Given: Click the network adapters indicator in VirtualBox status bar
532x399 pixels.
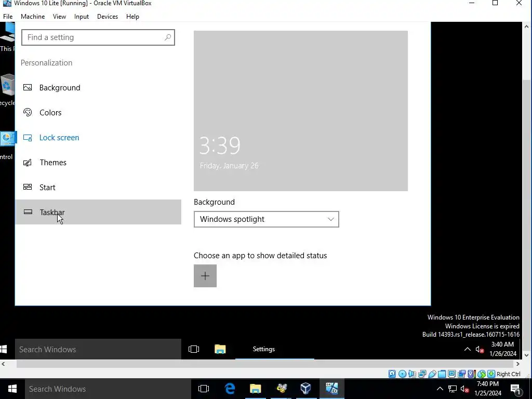Looking at the screenshot, I should 422,374.
